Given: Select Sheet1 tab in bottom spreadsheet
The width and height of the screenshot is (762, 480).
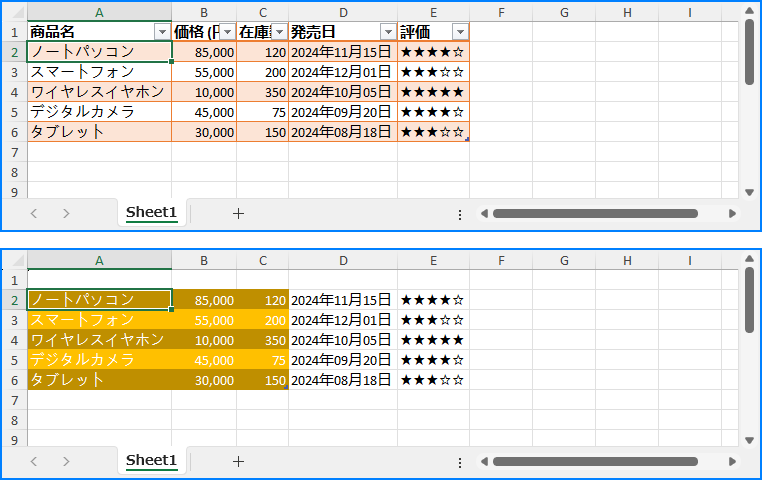Looking at the screenshot, I should click(x=151, y=461).
